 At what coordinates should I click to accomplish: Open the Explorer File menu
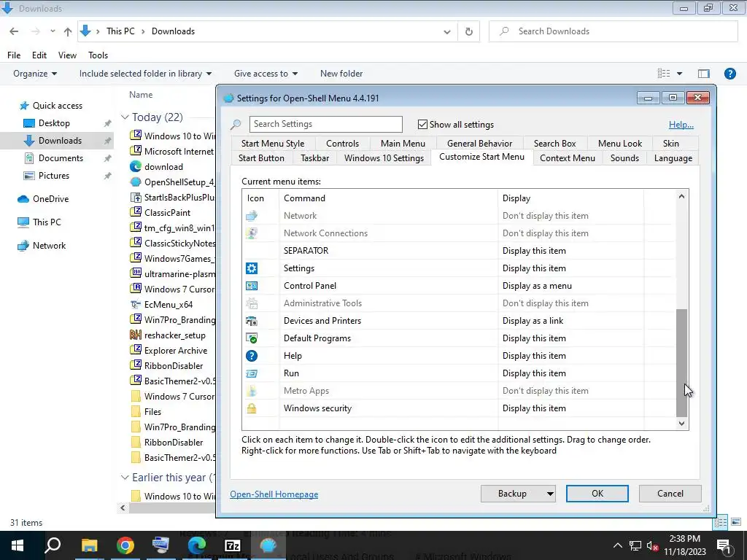tap(14, 55)
